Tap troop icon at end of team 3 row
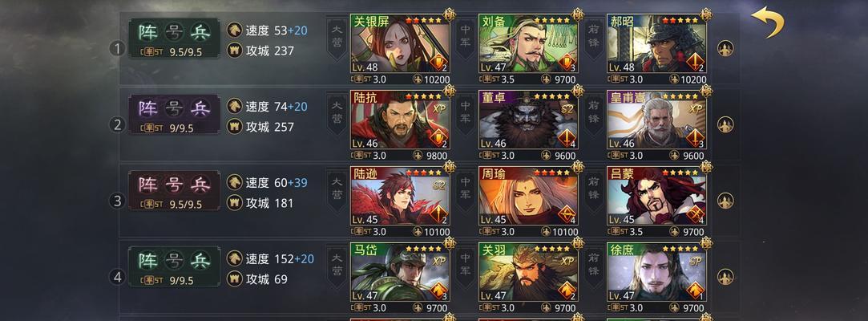The image size is (868, 321). pyautogui.click(x=725, y=201)
